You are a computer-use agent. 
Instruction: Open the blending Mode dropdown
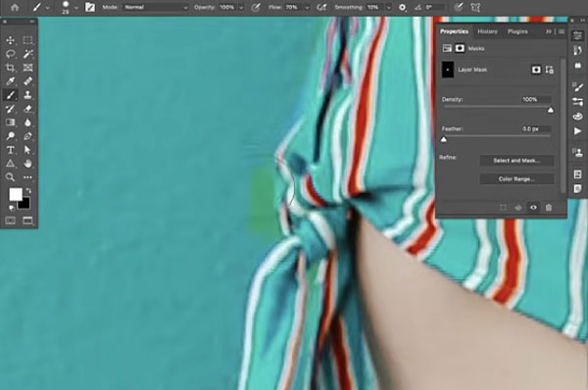pos(156,7)
